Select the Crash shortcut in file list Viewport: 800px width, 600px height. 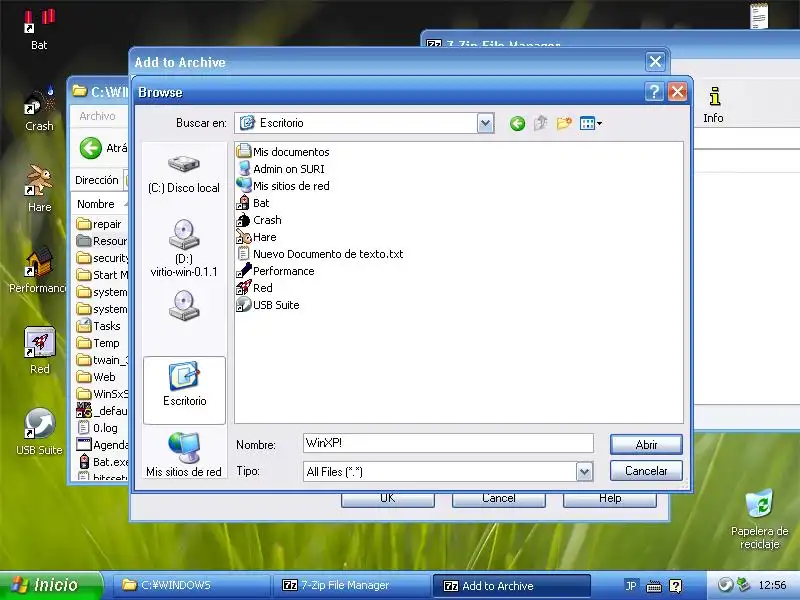click(x=259, y=220)
